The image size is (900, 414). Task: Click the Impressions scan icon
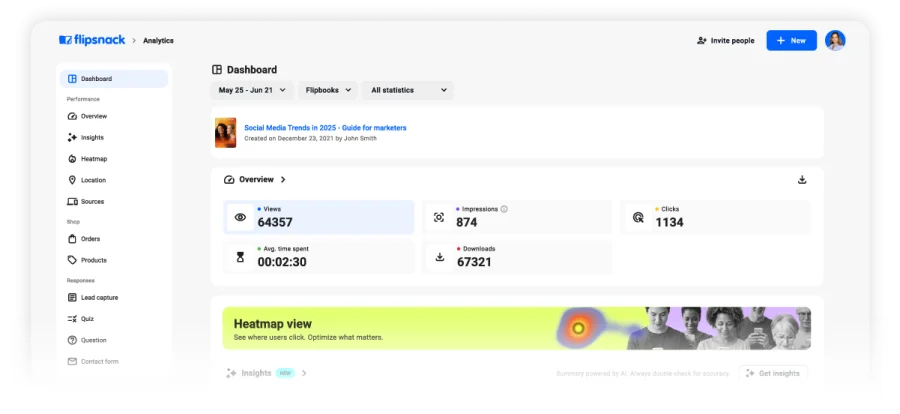coord(439,217)
